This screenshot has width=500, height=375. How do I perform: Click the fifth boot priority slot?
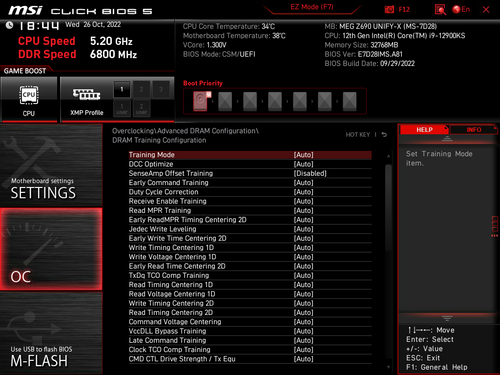(x=300, y=101)
